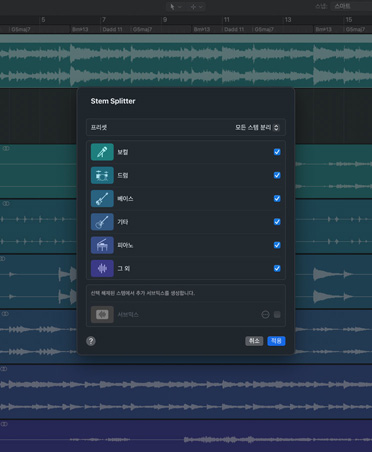This screenshot has height=452, width=372.
Task: Open the second tool menu chevron
Action: (201, 7)
